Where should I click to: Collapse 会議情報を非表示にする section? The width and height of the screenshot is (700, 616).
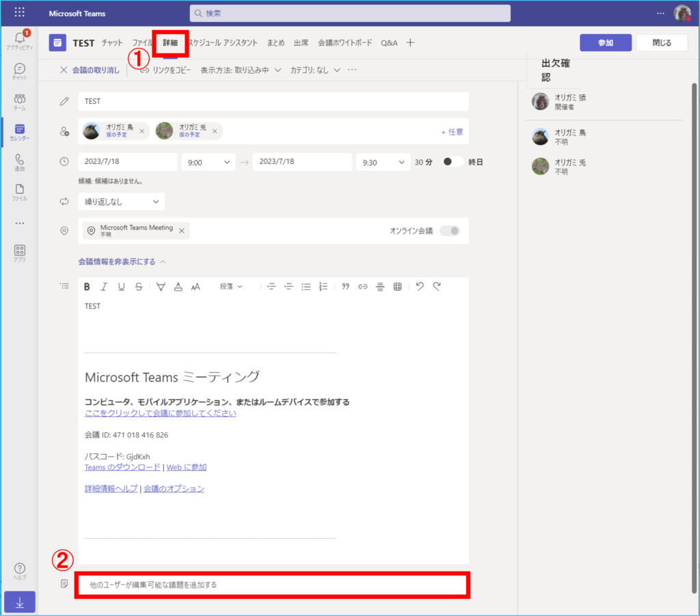click(122, 261)
